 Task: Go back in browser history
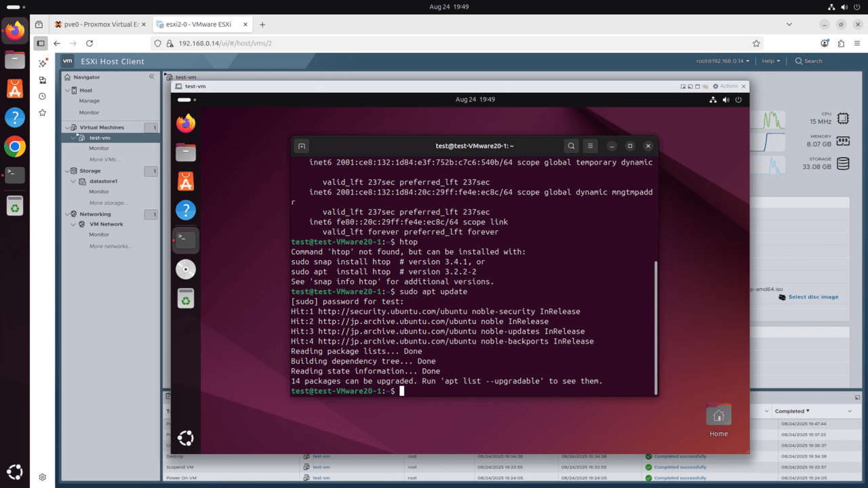click(57, 43)
